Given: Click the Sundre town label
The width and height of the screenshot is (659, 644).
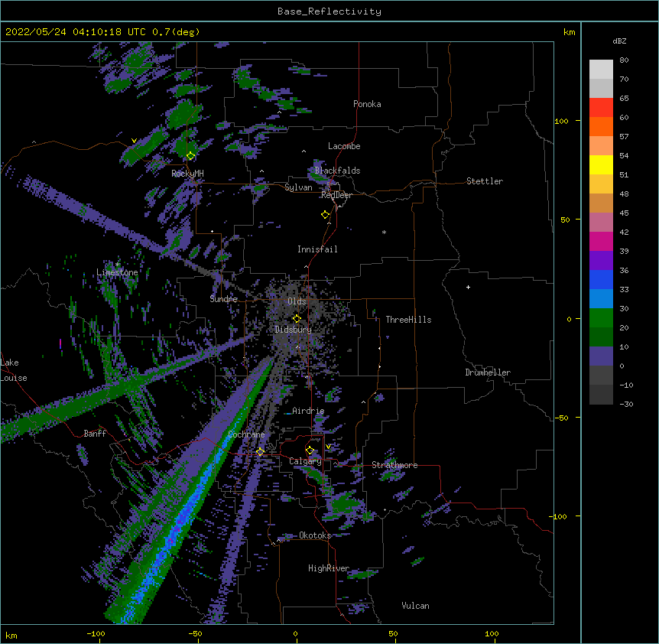Looking at the screenshot, I should (x=223, y=299).
